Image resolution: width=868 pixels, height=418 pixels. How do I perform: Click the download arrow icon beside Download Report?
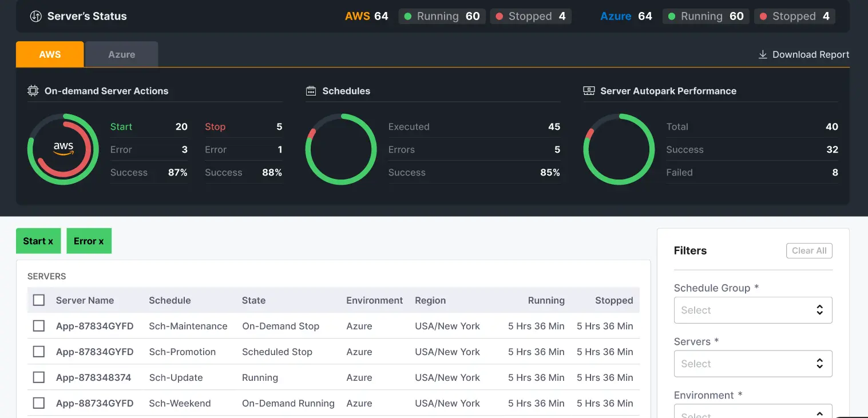[763, 54]
